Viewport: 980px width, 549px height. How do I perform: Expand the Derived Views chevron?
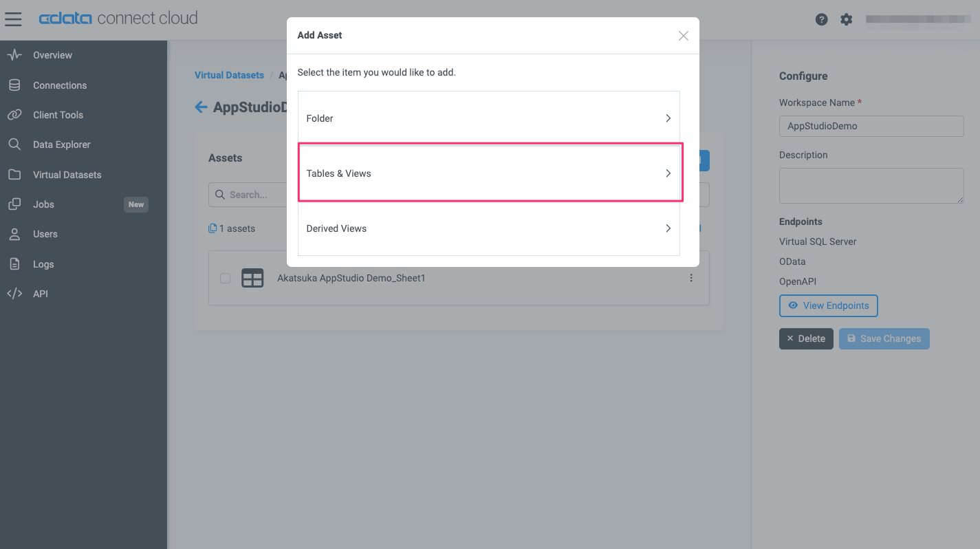667,228
